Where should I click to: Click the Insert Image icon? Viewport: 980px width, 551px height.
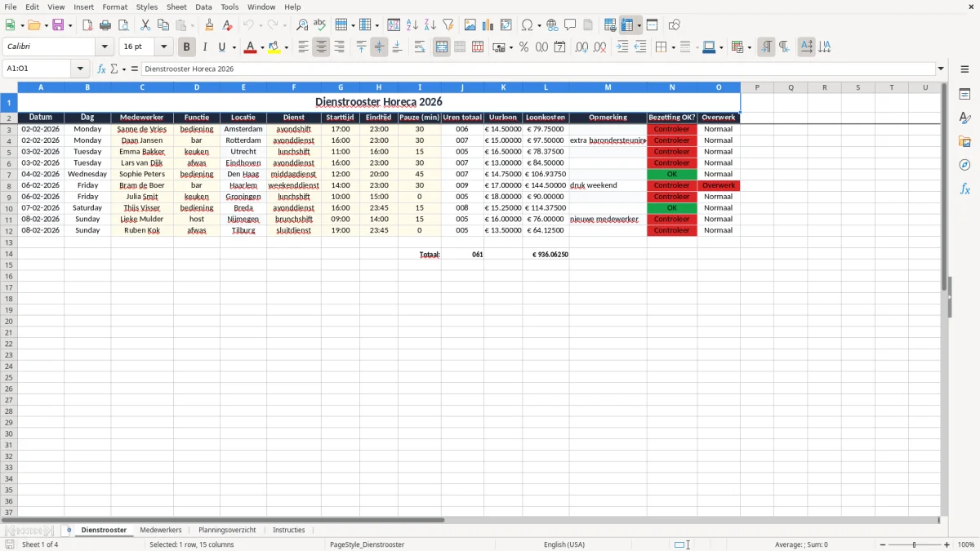pyautogui.click(x=470, y=25)
